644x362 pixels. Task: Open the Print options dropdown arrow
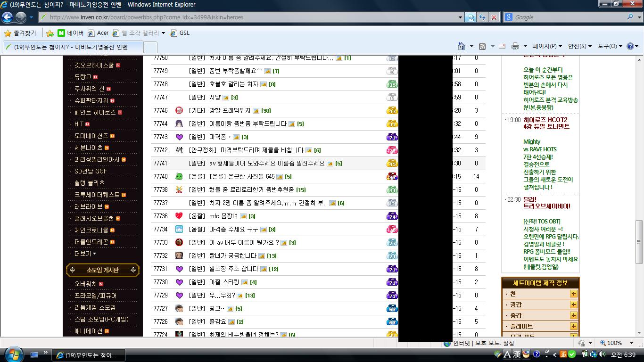click(x=525, y=46)
